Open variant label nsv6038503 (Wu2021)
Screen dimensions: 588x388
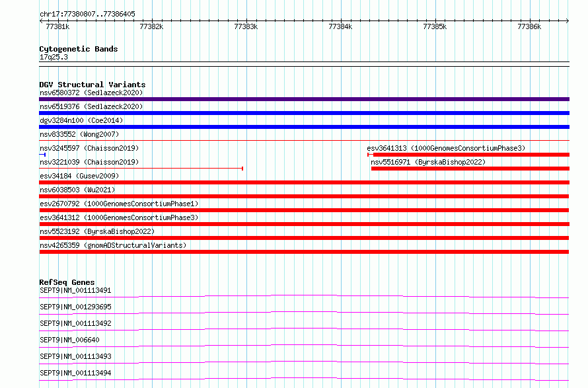point(77,190)
